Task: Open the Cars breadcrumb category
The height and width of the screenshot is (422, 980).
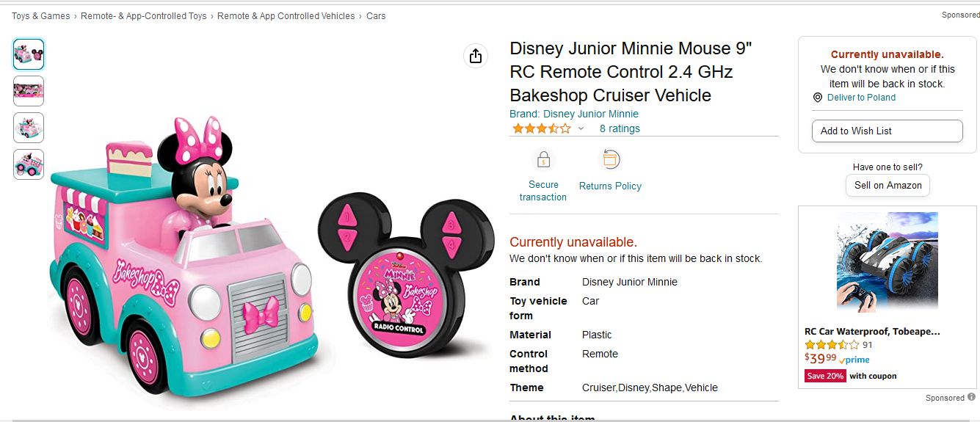Action: point(376,15)
